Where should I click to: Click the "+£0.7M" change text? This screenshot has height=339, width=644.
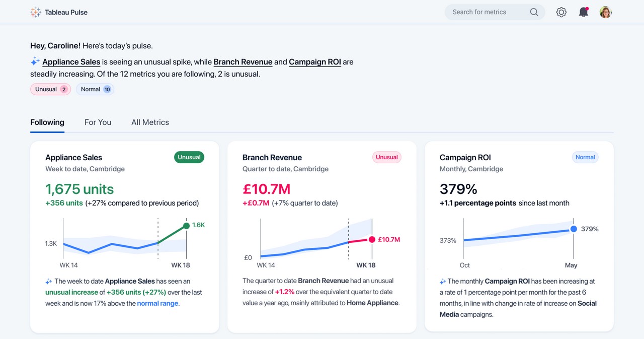(256, 203)
